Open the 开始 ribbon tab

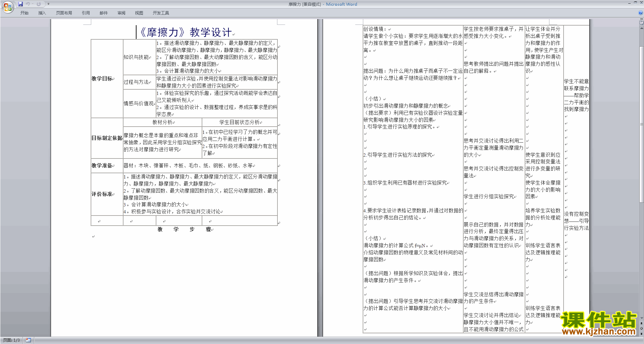(24, 13)
